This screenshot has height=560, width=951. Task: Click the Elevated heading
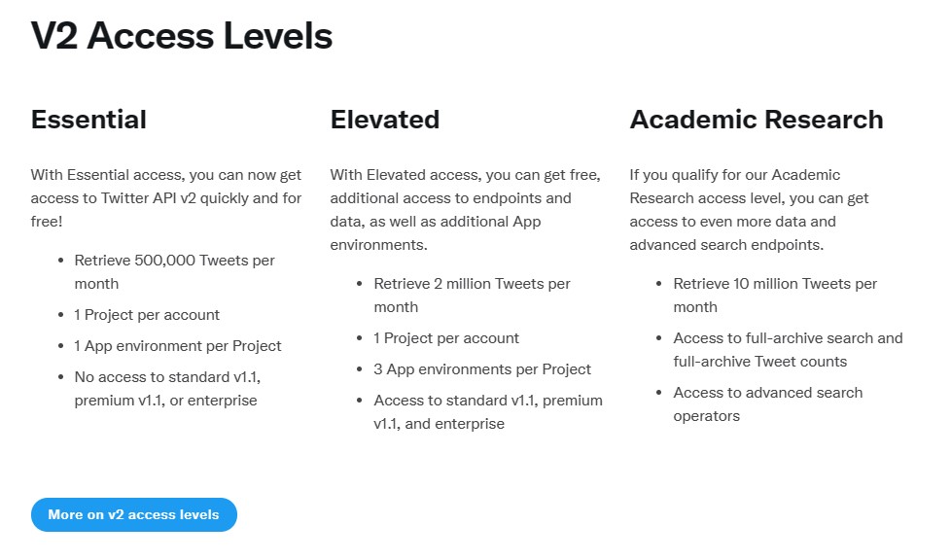pyautogui.click(x=384, y=119)
